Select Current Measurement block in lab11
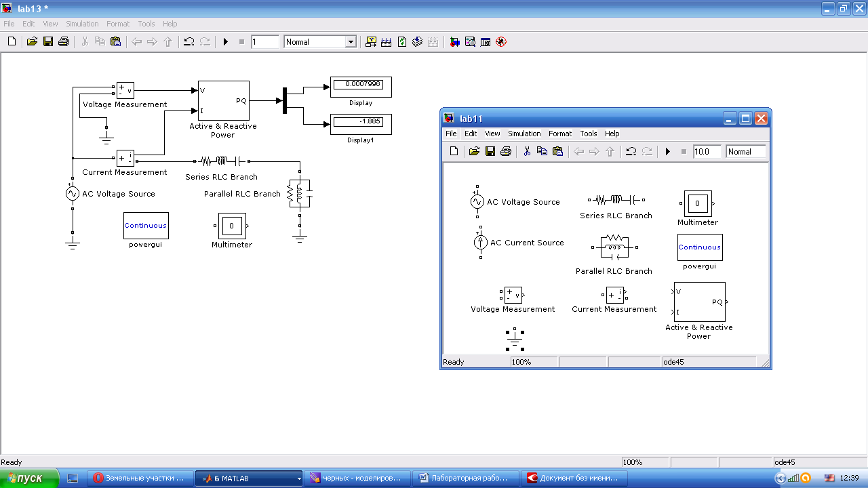This screenshot has width=868, height=488. 615,295
